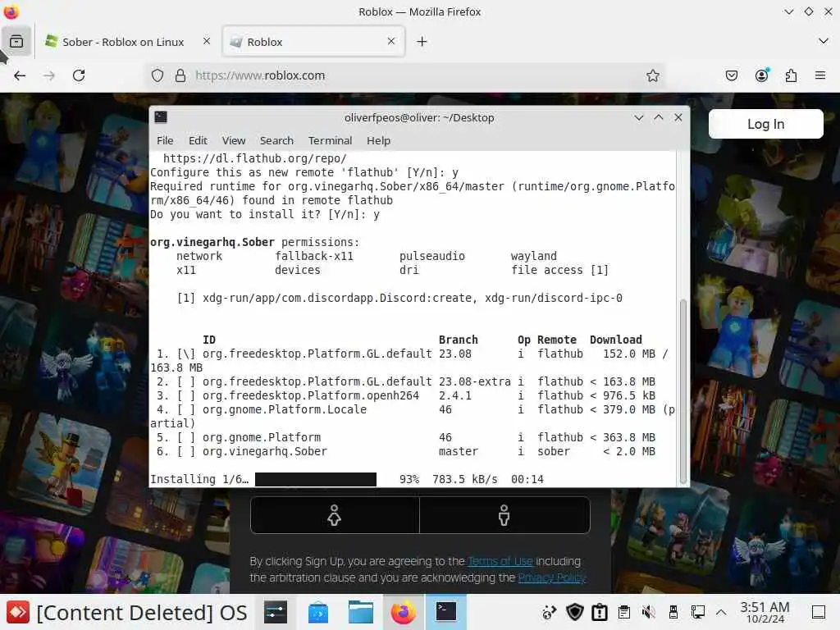This screenshot has height=630, width=840.
Task: Open the terminal Search menu
Action: 276,140
